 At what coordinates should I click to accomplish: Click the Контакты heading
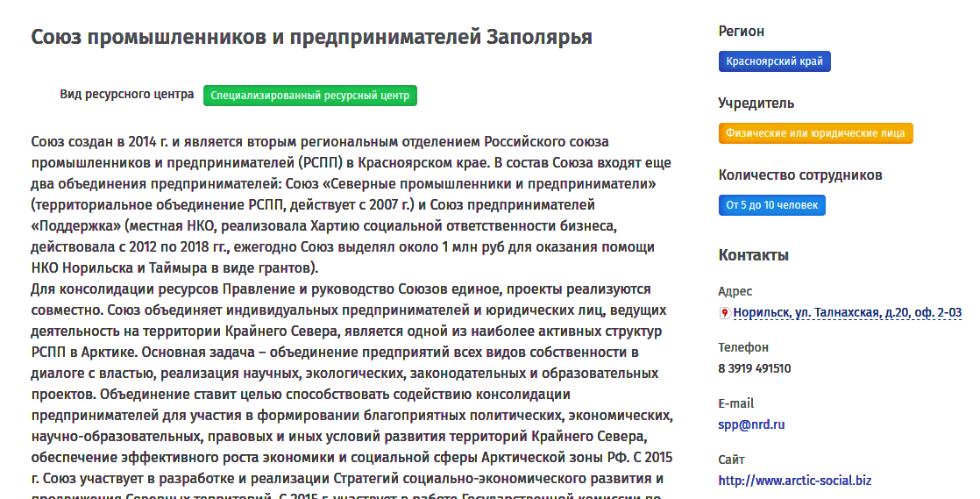(x=753, y=255)
